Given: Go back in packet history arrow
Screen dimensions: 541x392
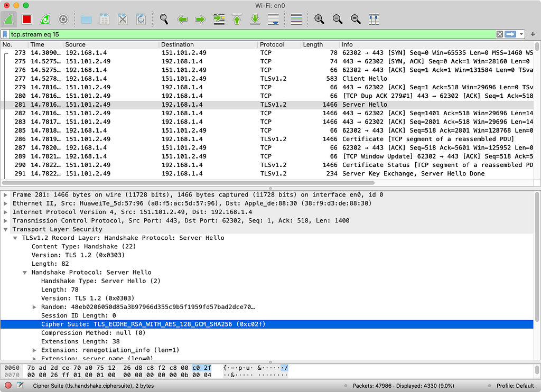Looking at the screenshot, I should coord(182,20).
